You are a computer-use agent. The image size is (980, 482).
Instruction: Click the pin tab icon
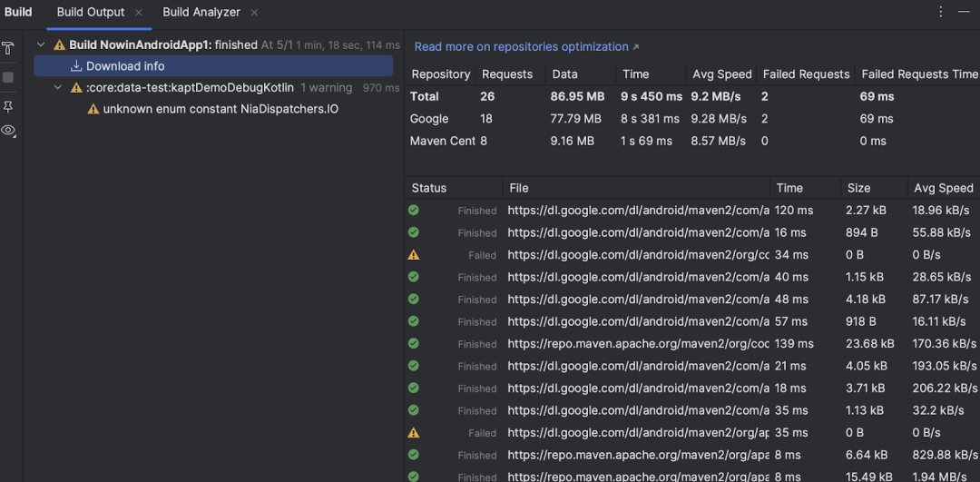click(x=8, y=107)
